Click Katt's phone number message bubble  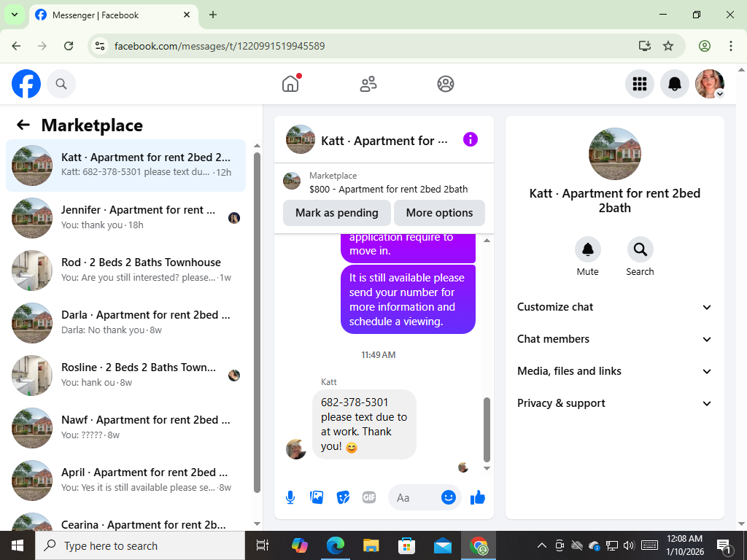pyautogui.click(x=364, y=424)
